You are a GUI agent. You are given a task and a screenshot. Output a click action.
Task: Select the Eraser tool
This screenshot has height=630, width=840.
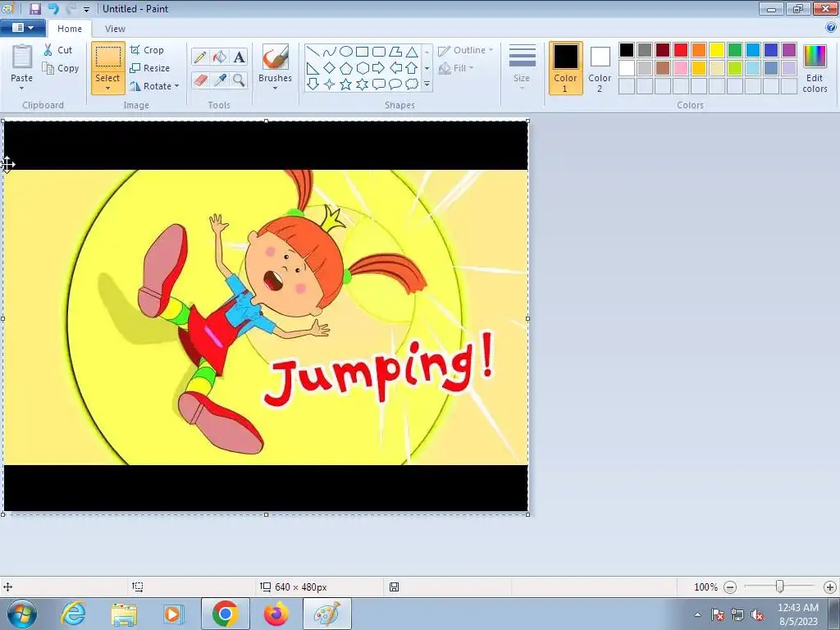coord(200,80)
